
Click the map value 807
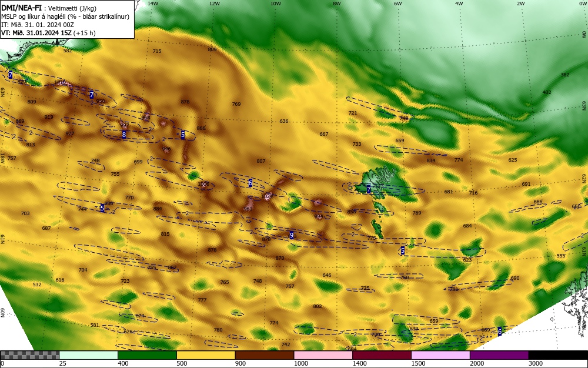point(261,161)
